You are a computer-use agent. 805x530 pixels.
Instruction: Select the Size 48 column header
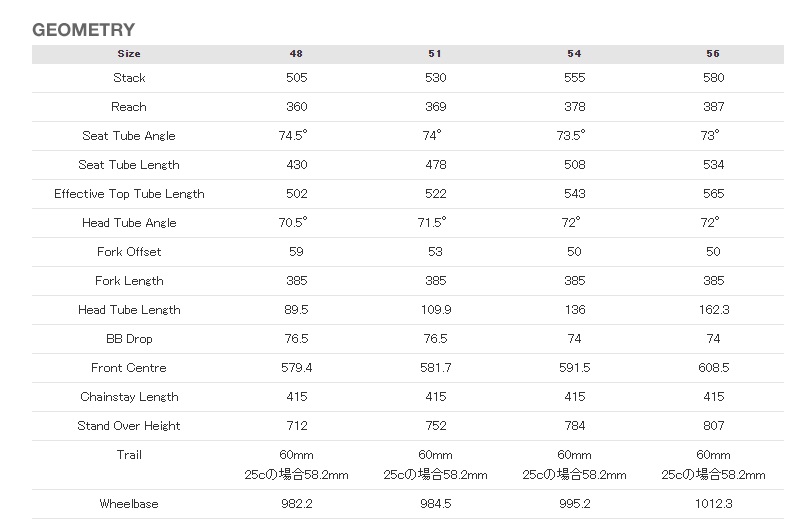click(296, 53)
